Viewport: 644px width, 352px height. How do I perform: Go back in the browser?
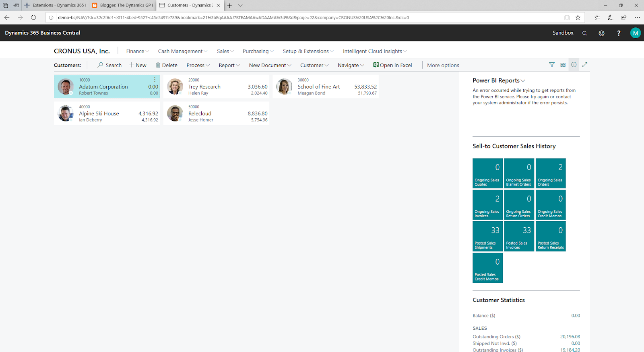[7, 17]
